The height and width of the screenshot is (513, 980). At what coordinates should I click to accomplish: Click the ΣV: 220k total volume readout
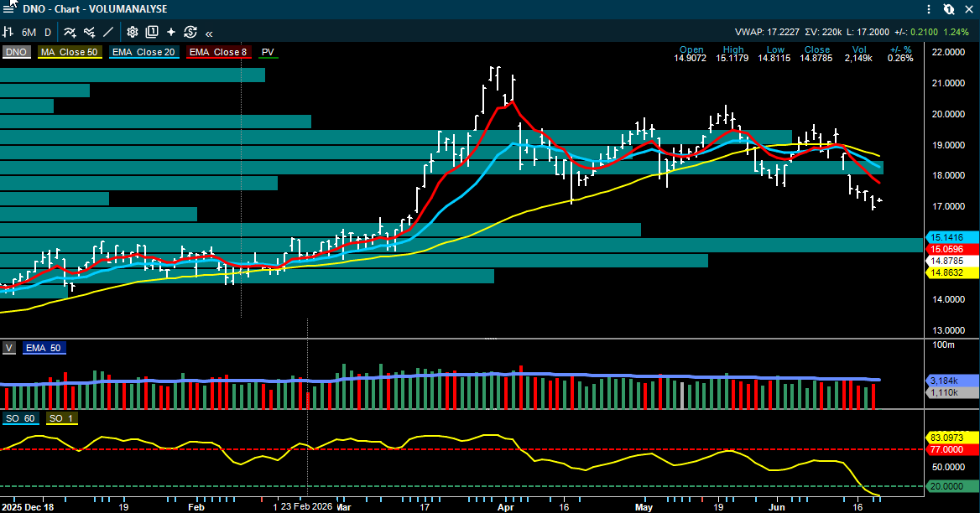pyautogui.click(x=824, y=33)
